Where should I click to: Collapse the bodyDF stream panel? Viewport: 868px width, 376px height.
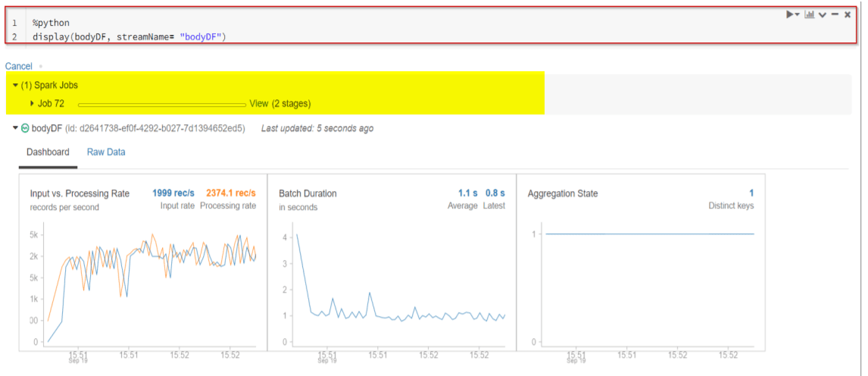[x=15, y=128]
